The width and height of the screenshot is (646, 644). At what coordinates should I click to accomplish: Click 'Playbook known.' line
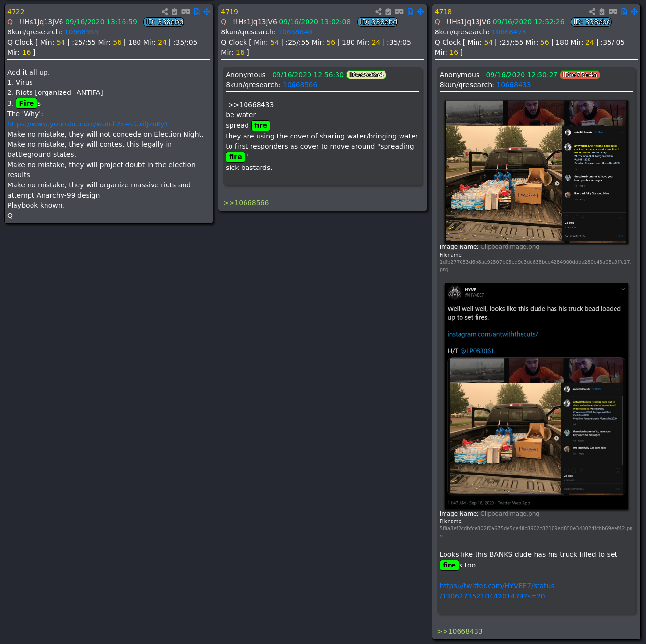[36, 205]
